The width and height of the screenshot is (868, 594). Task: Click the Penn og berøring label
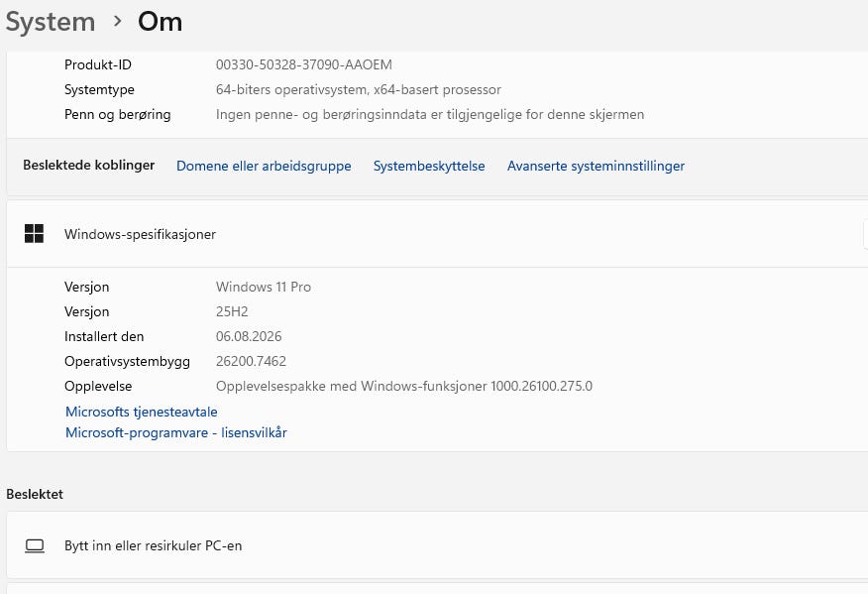tap(117, 115)
